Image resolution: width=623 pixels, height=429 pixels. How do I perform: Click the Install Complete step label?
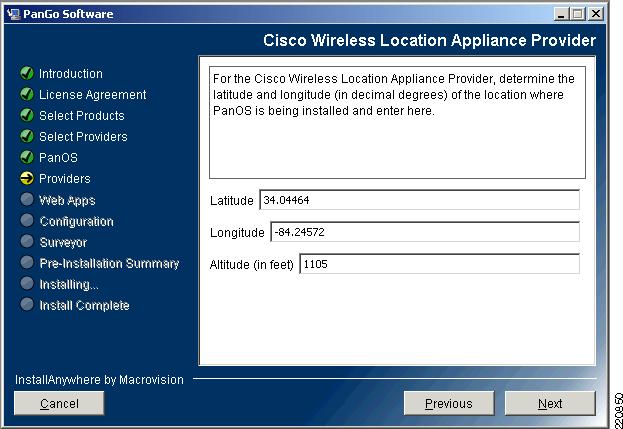click(84, 305)
